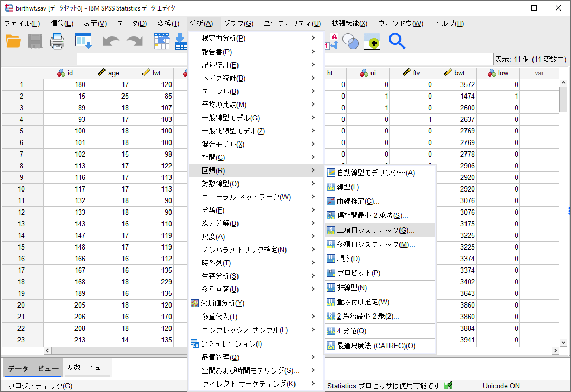Open the グラフ(G) menu
This screenshot has height=392, width=571.
[x=239, y=24]
